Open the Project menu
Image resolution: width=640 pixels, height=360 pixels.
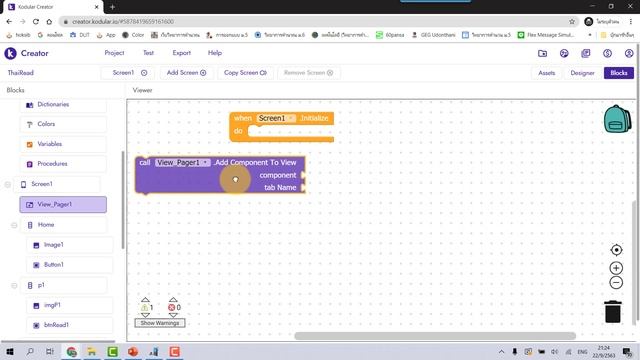(x=114, y=53)
